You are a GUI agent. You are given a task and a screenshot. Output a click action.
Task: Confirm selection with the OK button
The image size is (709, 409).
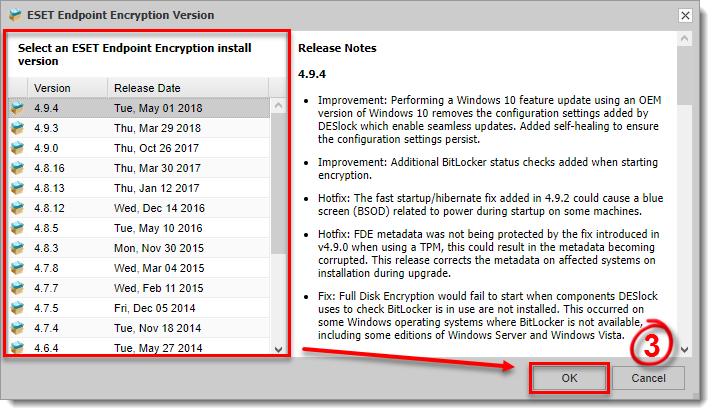(569, 378)
